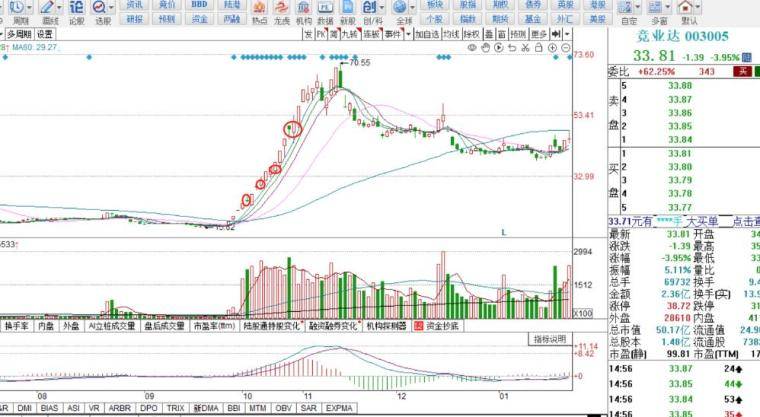This screenshot has height=417, width=760.
Task: Select the hand pan tool on chart
Action: 486,48
